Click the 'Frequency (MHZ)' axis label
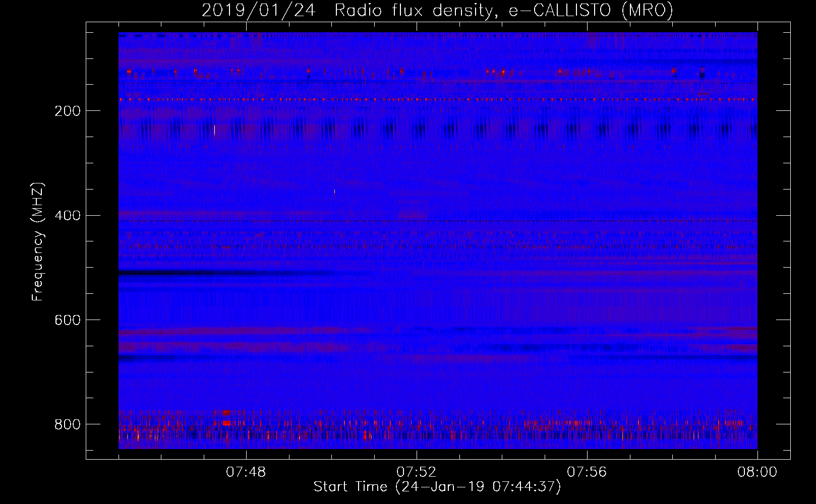The image size is (816, 504). [38, 241]
